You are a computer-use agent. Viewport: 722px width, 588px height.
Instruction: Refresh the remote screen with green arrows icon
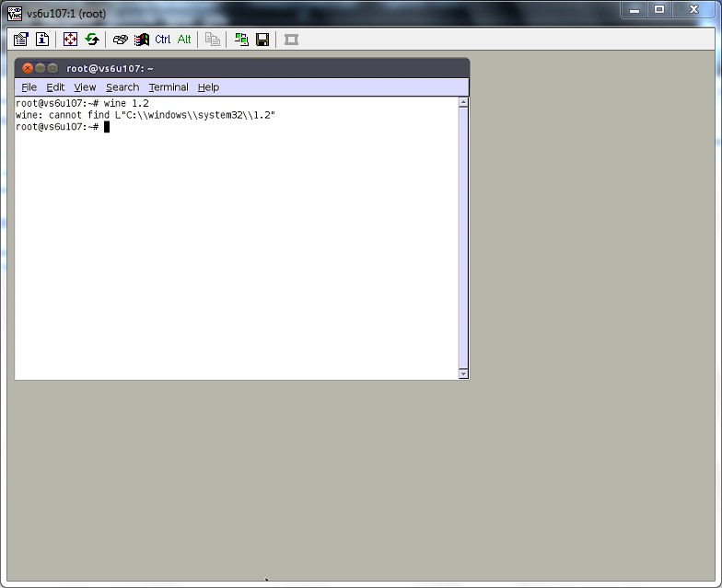tap(92, 40)
